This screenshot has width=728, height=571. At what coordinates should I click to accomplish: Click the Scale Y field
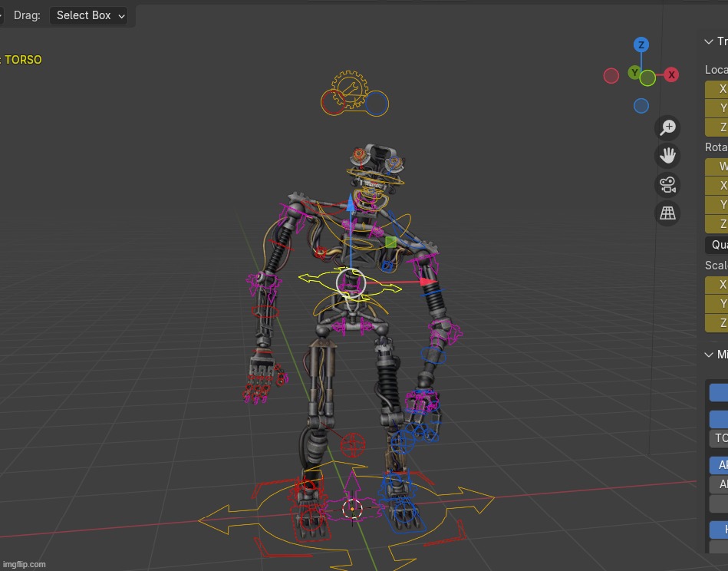[x=716, y=304]
